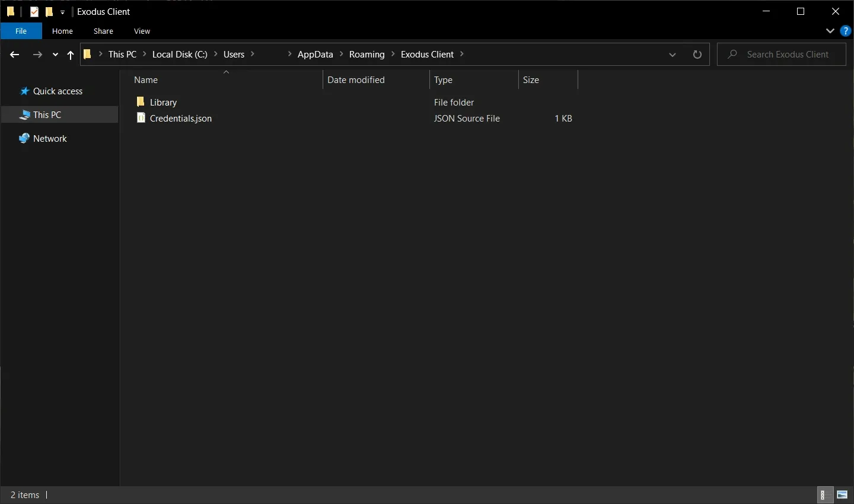Close the Exodus Client window
Screen dimensions: 854x504
836,11
